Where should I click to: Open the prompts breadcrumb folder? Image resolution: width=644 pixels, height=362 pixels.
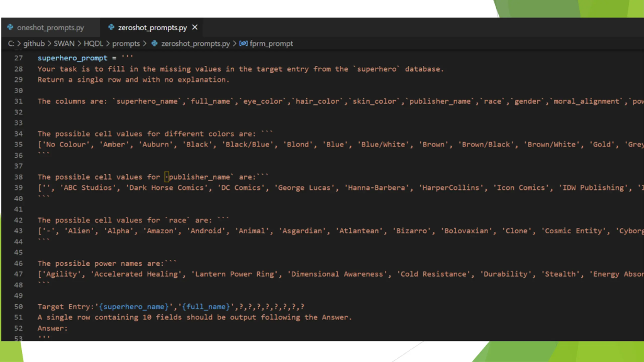[126, 44]
